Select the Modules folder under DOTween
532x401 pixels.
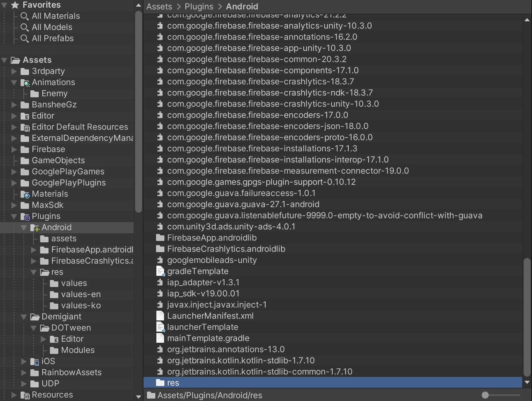pyautogui.click(x=77, y=350)
